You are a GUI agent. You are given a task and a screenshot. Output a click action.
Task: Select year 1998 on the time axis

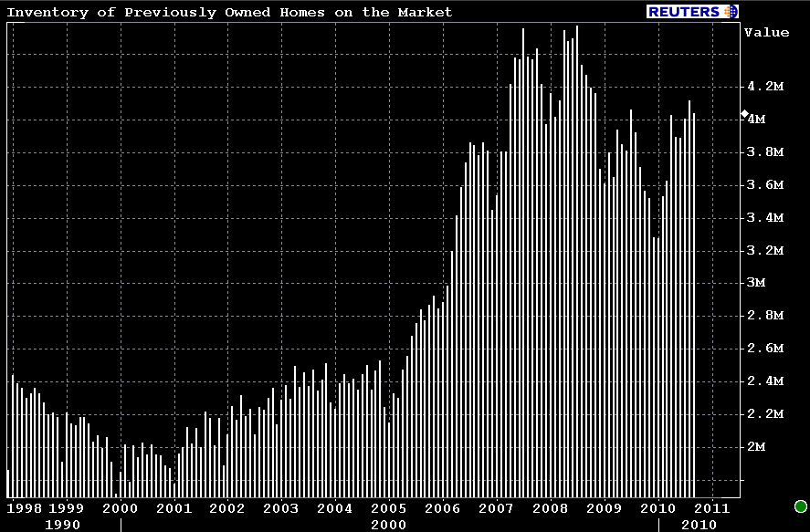(x=25, y=507)
